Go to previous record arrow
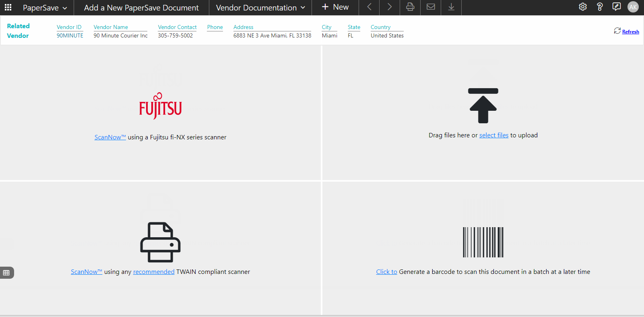644x317 pixels. (x=369, y=7)
